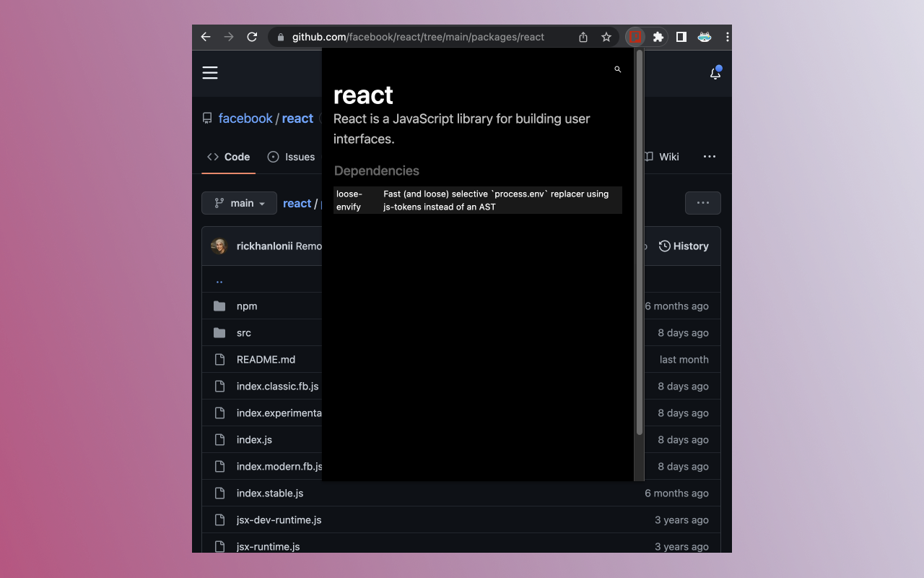924x578 pixels.
Task: Open the share page icon
Action: tap(583, 37)
